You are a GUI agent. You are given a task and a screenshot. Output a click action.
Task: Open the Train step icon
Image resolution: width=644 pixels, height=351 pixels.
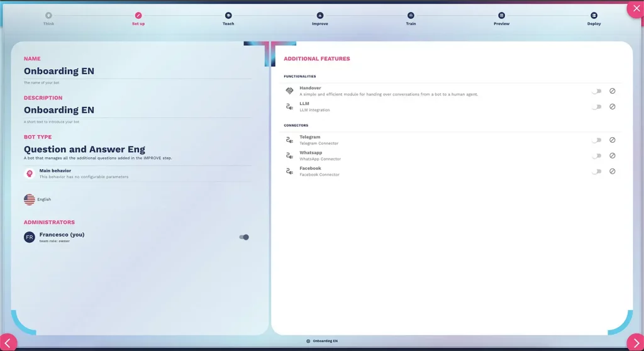411,16
